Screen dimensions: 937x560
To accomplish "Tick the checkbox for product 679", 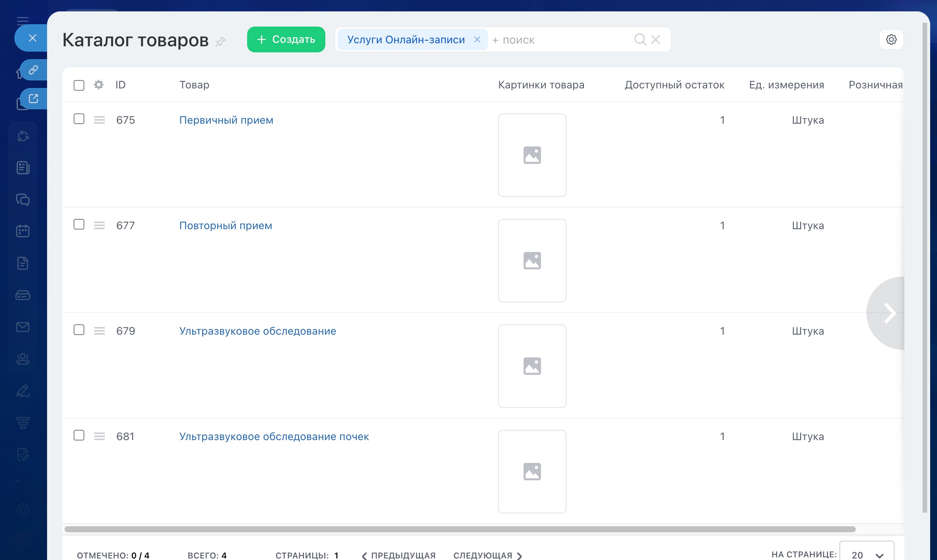I will click(x=79, y=330).
